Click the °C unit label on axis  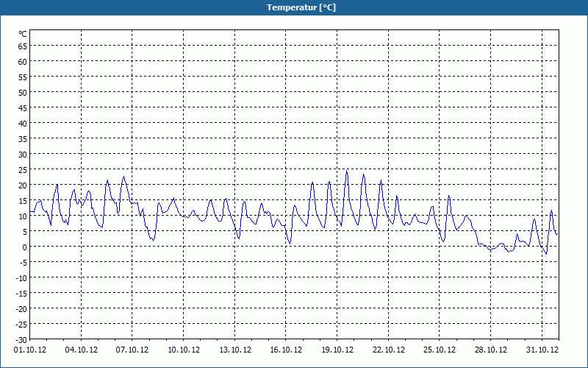[23, 34]
